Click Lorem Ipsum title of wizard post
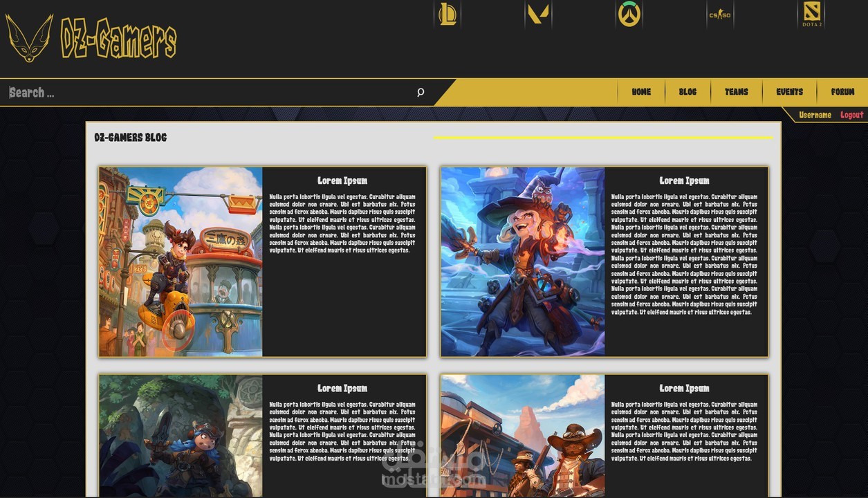Viewport: 868px width, 498px height. click(x=684, y=181)
